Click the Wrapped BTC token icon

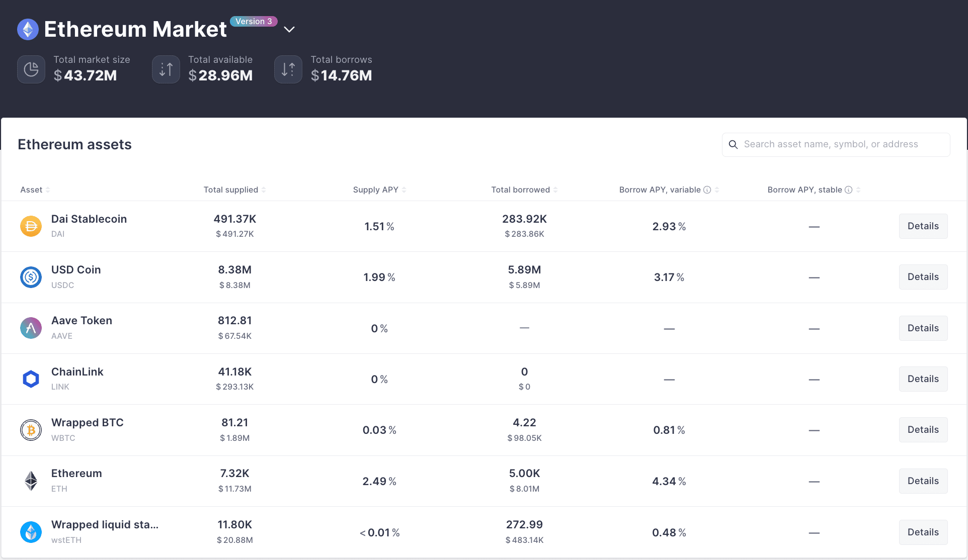31,430
